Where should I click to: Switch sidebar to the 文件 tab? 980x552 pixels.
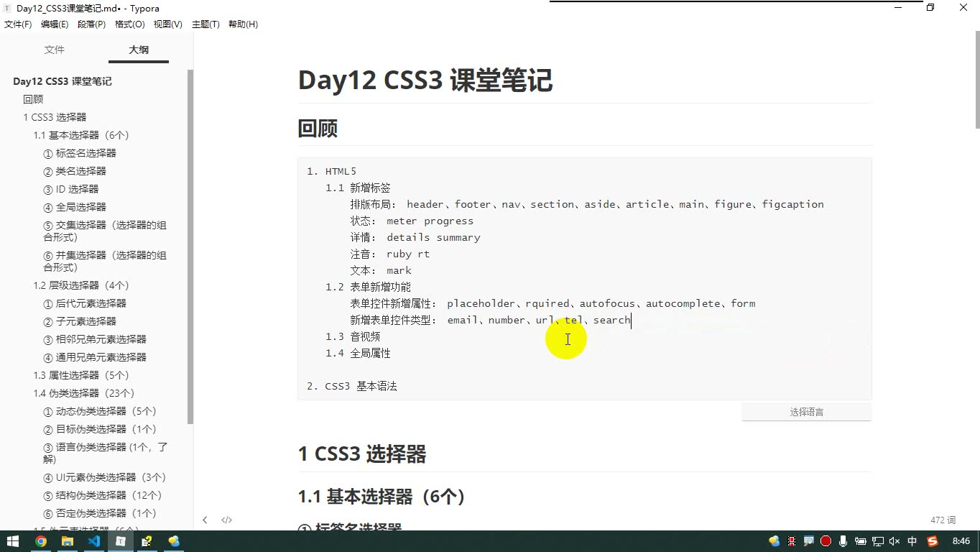click(x=55, y=50)
